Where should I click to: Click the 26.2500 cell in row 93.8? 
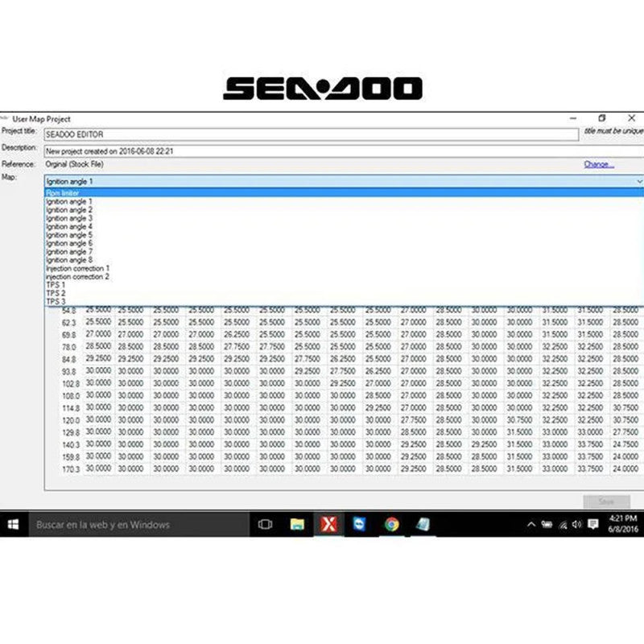click(x=378, y=371)
